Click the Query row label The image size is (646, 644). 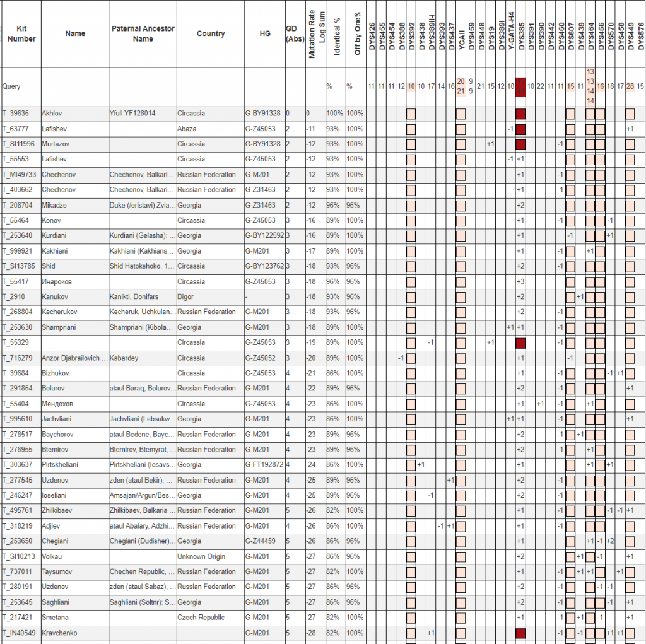[x=11, y=86]
